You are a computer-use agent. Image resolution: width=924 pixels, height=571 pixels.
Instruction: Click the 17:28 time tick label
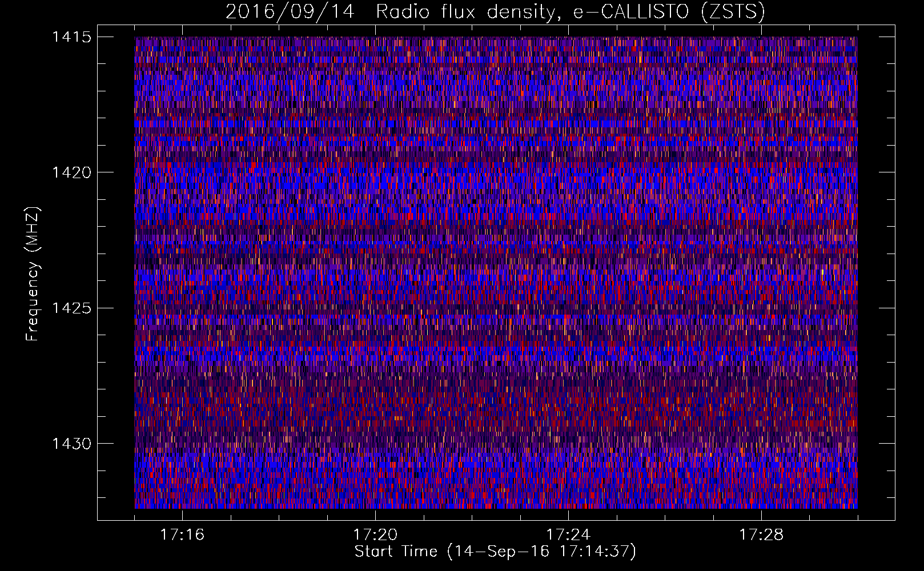761,534
